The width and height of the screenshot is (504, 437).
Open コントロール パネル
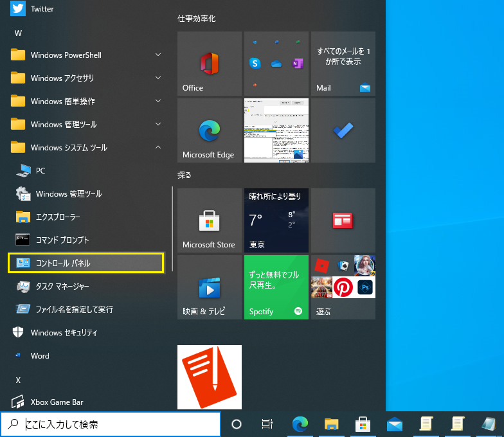(x=86, y=263)
